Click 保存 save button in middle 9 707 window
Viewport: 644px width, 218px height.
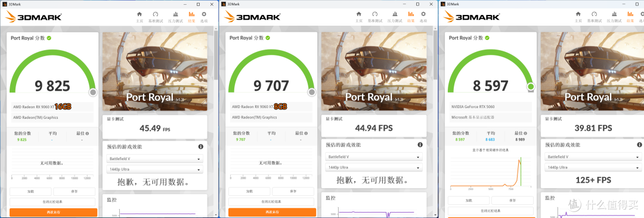(293, 192)
